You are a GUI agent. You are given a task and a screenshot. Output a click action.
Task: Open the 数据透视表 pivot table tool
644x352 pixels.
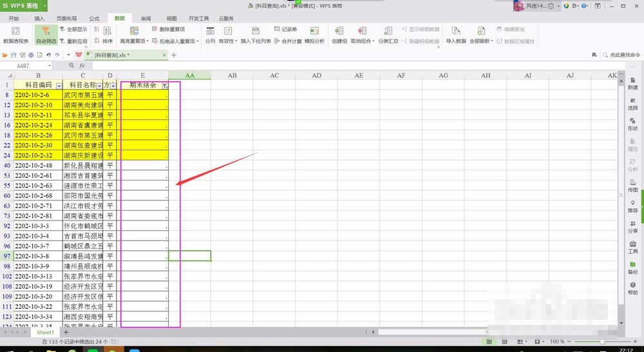point(15,35)
